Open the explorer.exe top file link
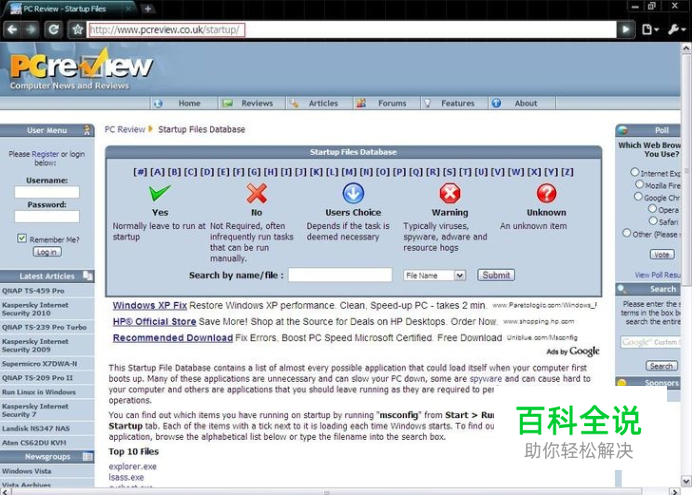The height and width of the screenshot is (495, 692). (132, 466)
